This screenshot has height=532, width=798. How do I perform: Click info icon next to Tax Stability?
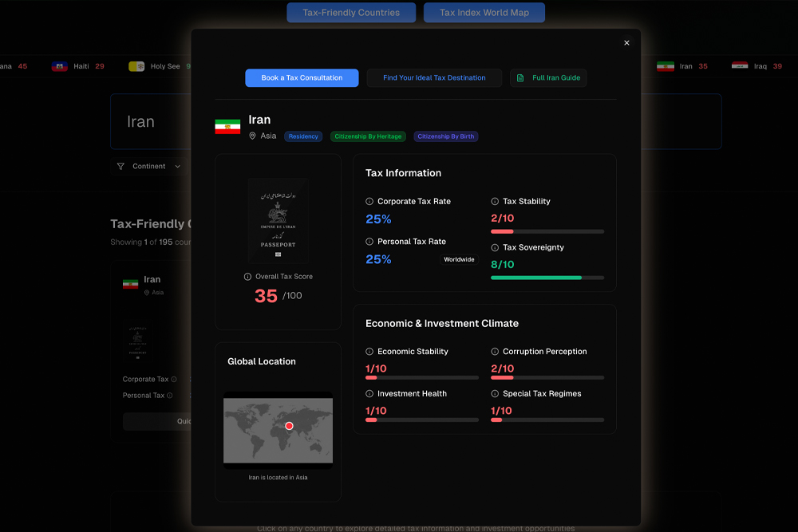point(495,202)
